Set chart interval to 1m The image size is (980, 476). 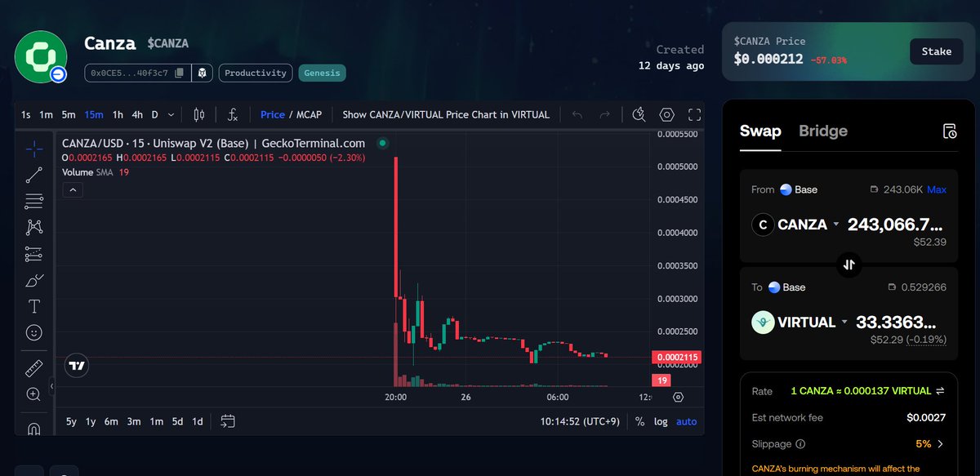click(x=47, y=115)
